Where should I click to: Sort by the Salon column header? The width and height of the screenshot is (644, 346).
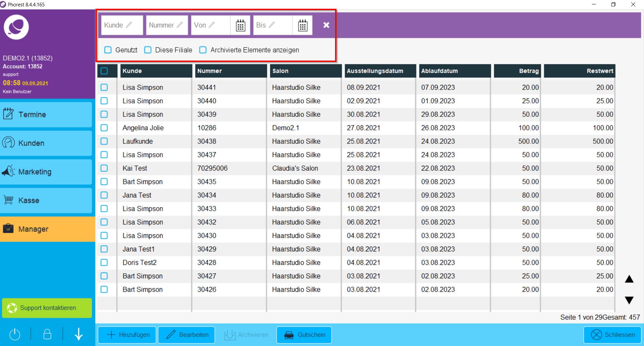click(306, 71)
